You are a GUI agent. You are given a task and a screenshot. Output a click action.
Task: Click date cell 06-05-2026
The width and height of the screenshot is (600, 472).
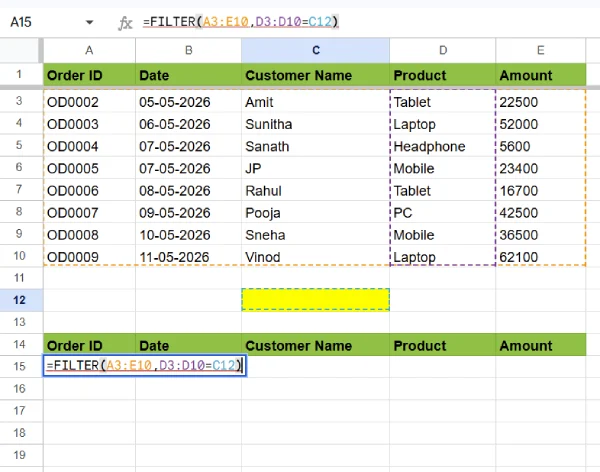click(188, 124)
